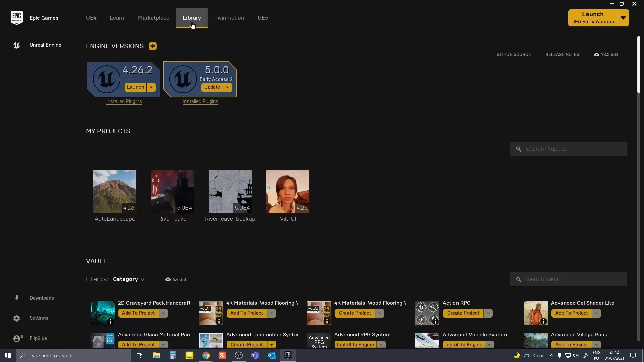Switch to the Twinmotion tab

[x=229, y=18]
